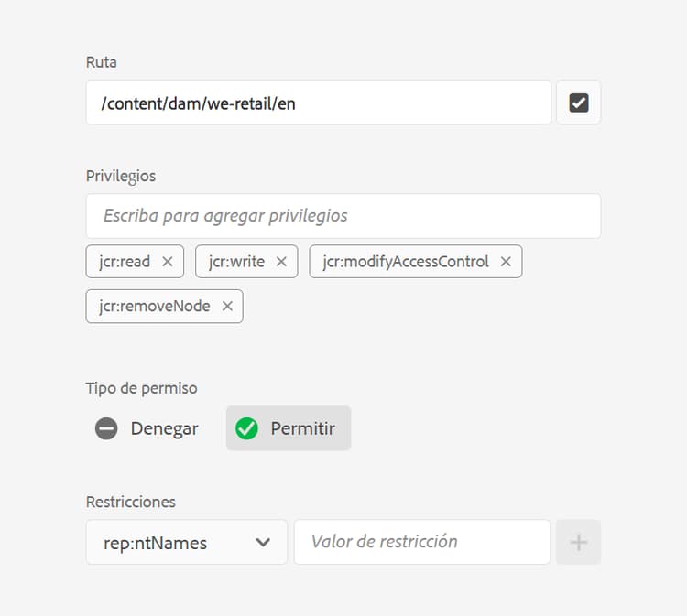687x616 pixels.
Task: Click the jcr:write tag text
Action: point(236,262)
